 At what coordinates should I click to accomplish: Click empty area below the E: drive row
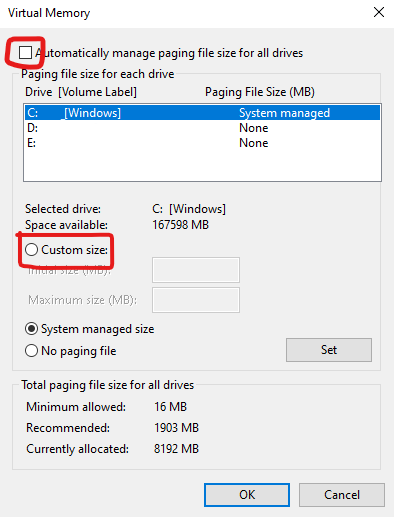tap(202, 166)
